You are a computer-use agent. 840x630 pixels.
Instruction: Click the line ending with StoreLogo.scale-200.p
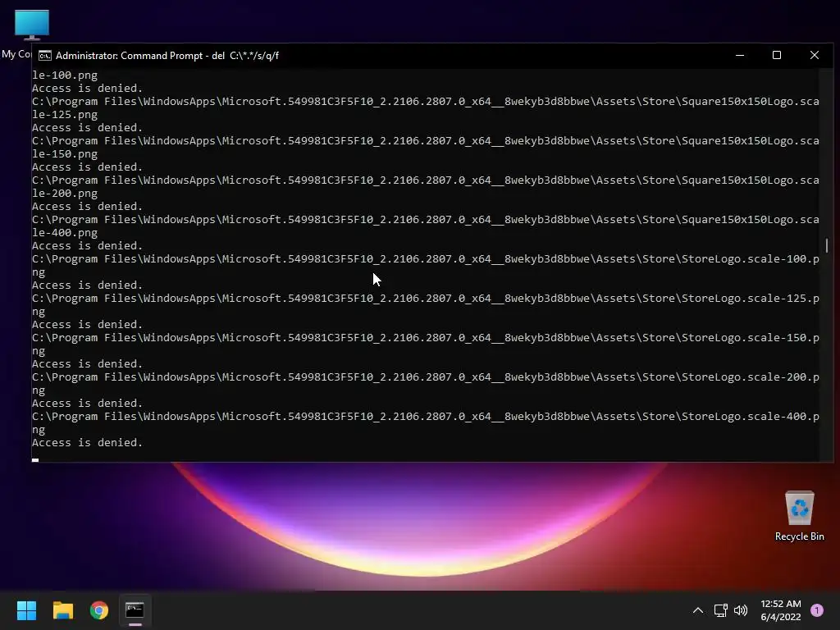pos(426,377)
